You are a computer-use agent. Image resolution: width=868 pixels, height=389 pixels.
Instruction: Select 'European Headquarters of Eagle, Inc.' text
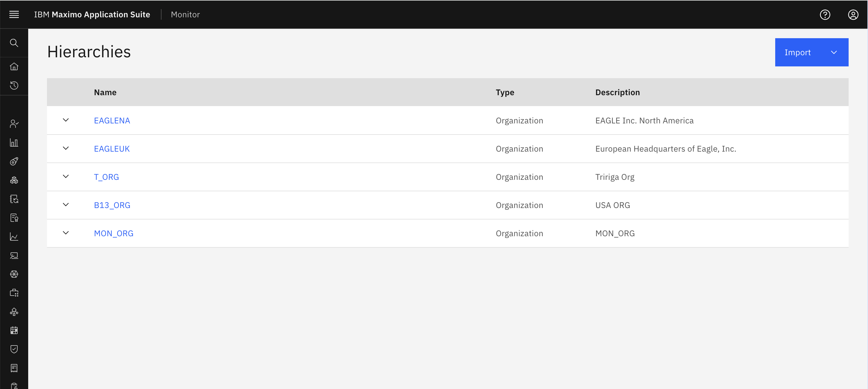pos(665,149)
